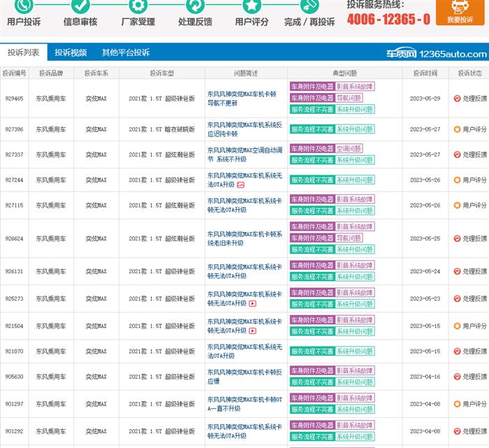This screenshot has width=489, height=448.
Task: Click 东风乘用车 brand cell in row 921070
Action: [51, 352]
